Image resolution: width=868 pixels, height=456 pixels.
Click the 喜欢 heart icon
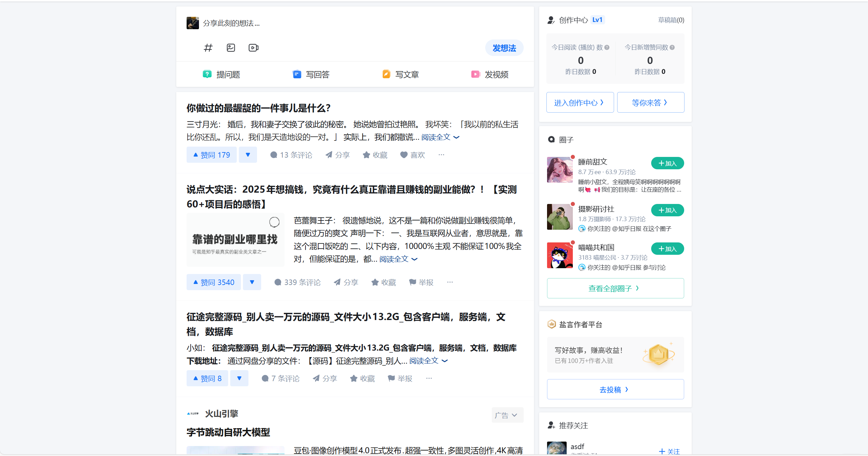404,155
